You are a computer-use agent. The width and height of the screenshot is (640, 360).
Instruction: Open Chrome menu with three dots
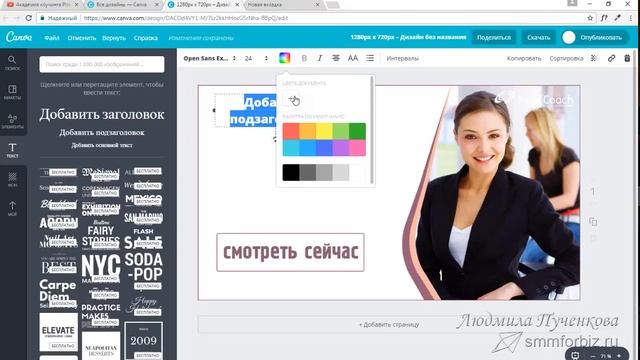coord(631,18)
